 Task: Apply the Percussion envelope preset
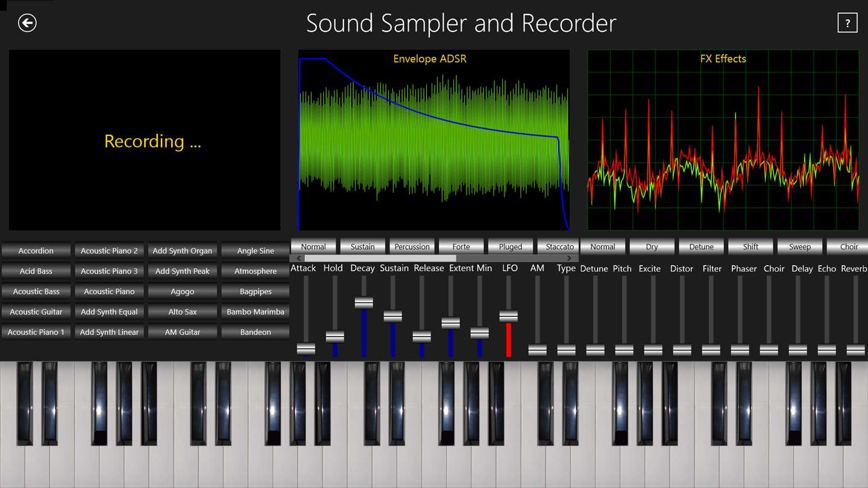tap(412, 246)
